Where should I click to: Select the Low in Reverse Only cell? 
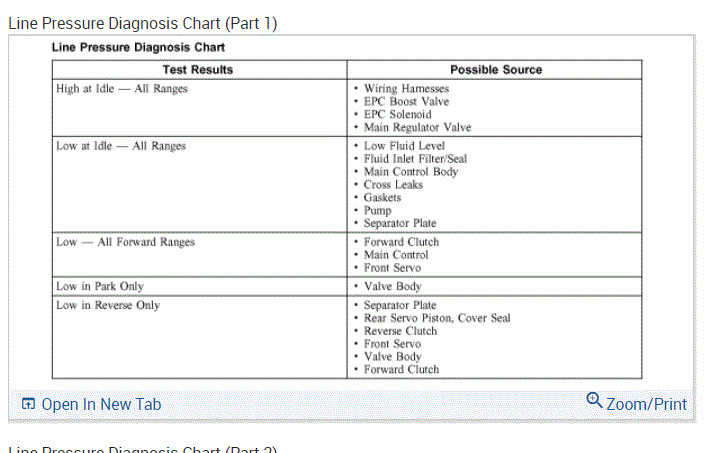pos(108,305)
